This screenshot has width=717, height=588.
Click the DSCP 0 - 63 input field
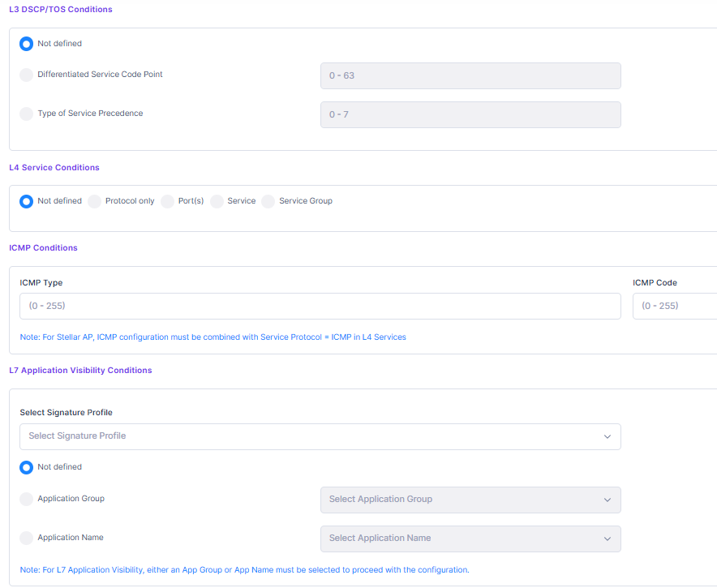(470, 75)
